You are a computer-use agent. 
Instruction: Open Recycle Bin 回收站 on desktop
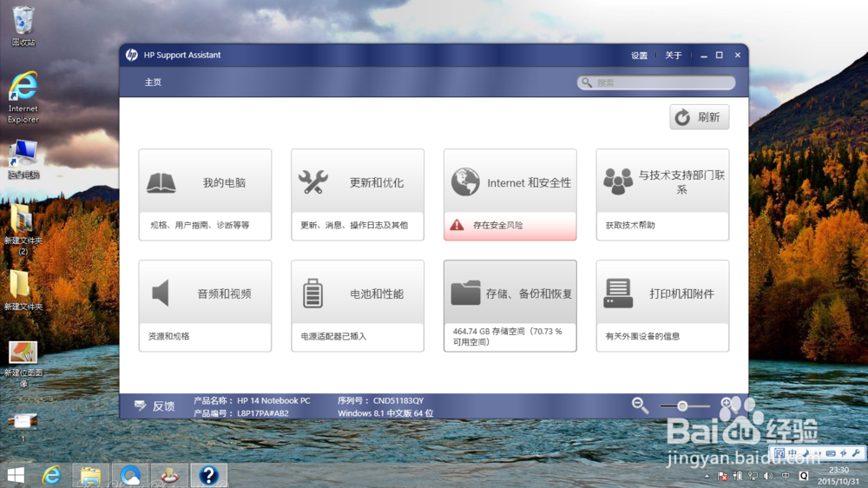click(23, 26)
